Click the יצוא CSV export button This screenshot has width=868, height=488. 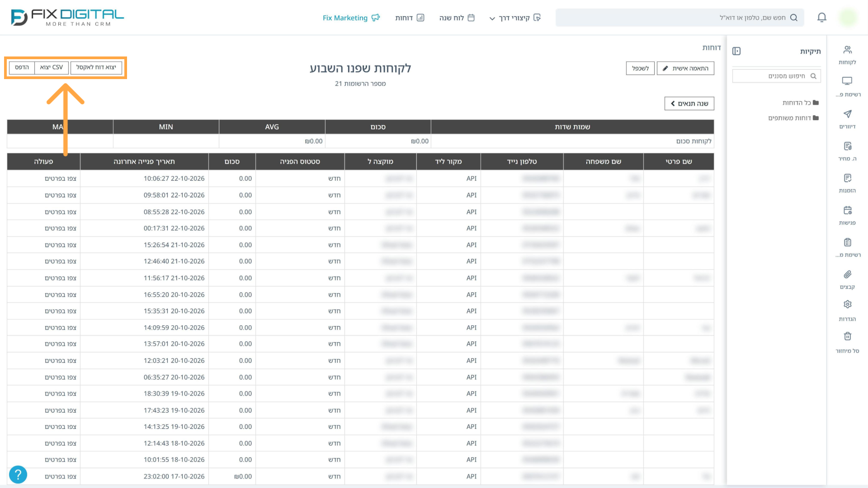click(x=52, y=67)
